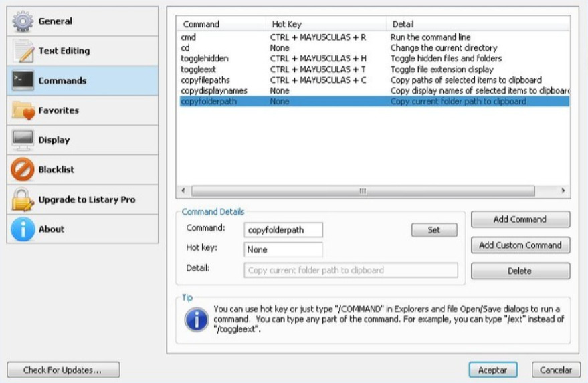Click the horizontal scrollbar thumb in command list
The image size is (588, 383).
tap(363, 190)
